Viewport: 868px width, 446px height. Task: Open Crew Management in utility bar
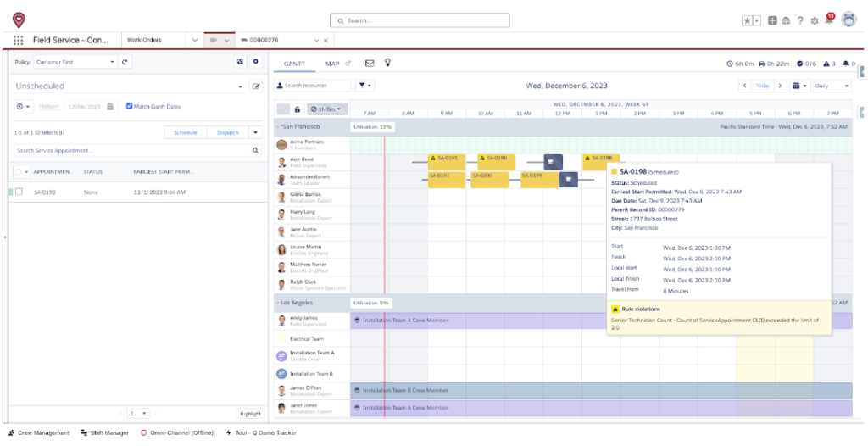pyautogui.click(x=39, y=432)
